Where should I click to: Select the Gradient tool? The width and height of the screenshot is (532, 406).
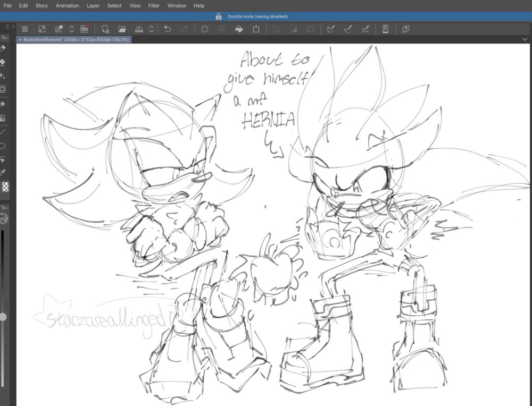[3, 118]
